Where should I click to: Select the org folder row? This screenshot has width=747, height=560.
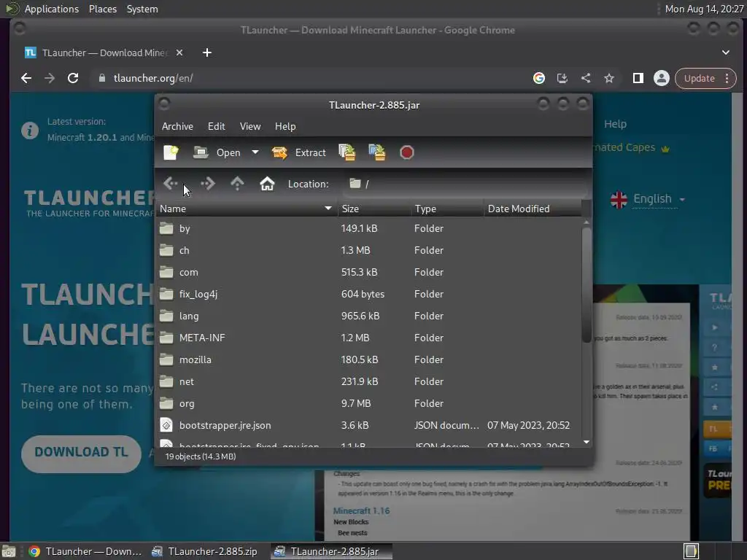pyautogui.click(x=368, y=404)
